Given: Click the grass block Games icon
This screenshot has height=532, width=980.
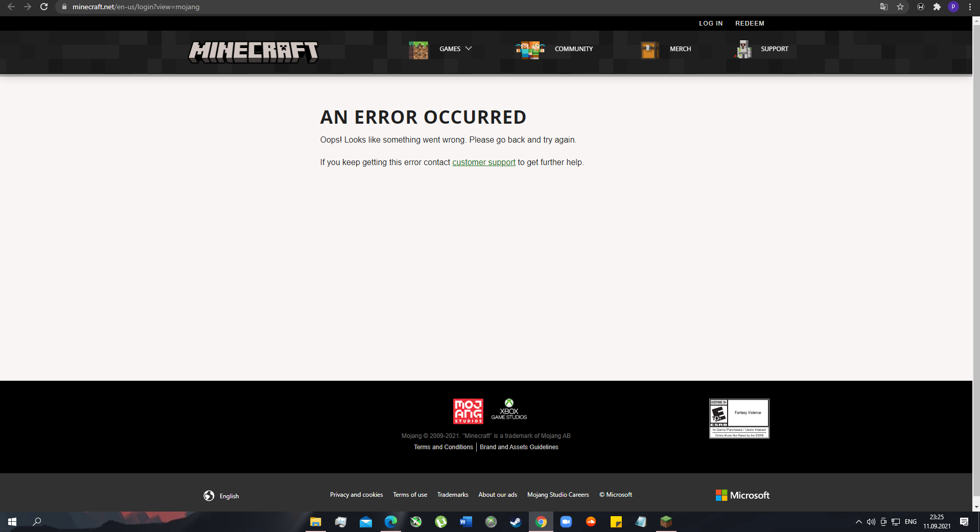Looking at the screenshot, I should (418, 50).
